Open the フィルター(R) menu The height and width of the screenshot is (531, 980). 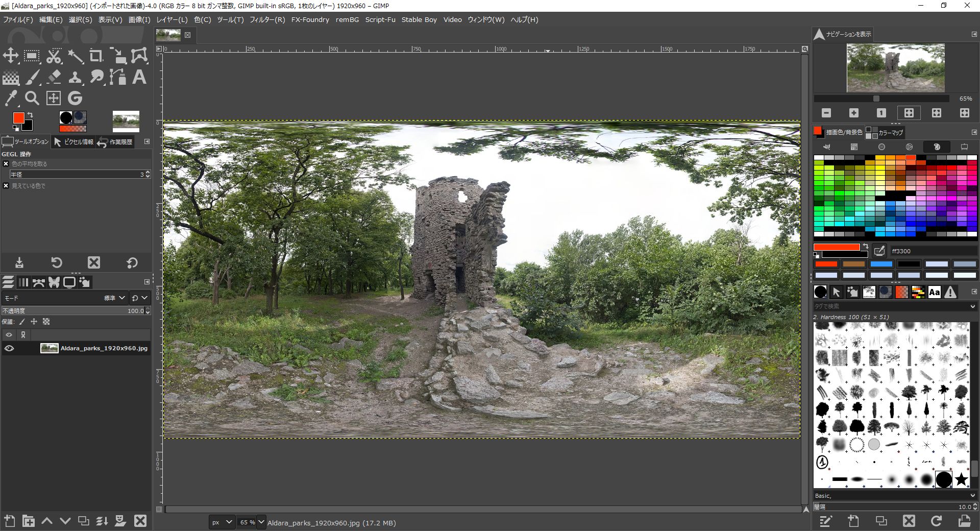click(x=267, y=19)
